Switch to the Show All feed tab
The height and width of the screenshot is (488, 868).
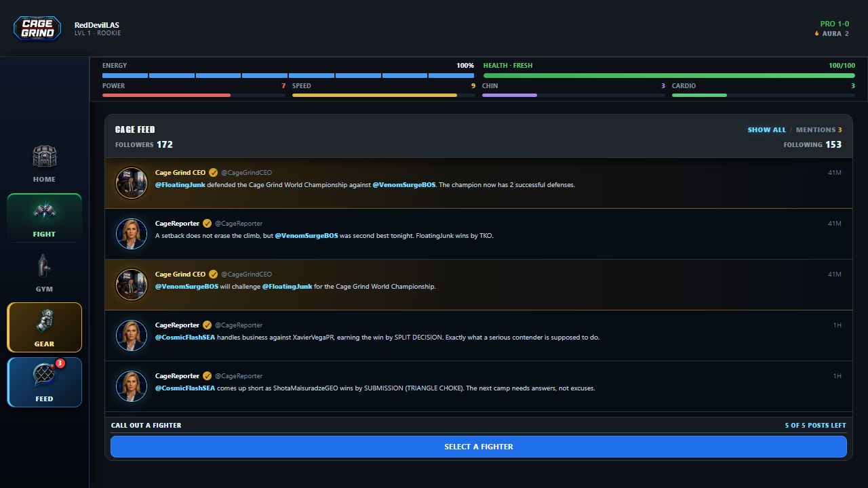(x=767, y=129)
